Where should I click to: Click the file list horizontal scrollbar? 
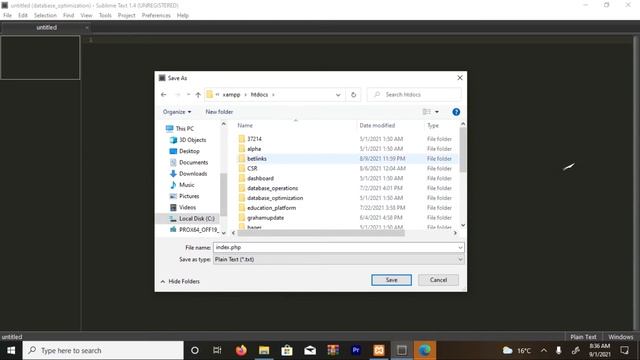pos(321,233)
